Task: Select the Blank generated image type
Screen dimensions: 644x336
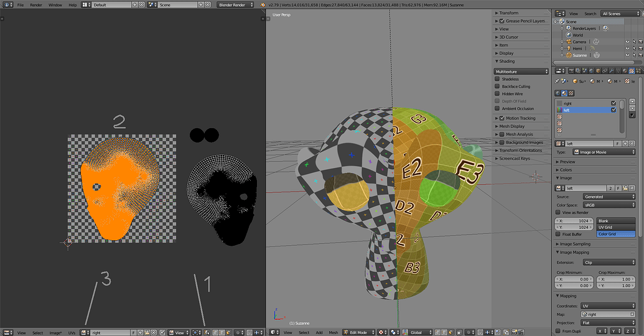Action: coord(615,220)
